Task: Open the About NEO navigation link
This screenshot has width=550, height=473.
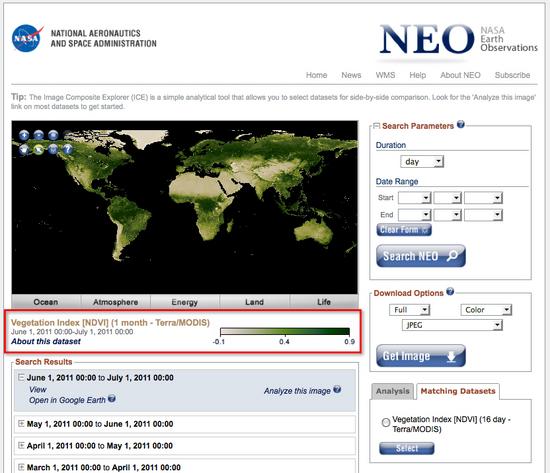Action: [x=460, y=75]
